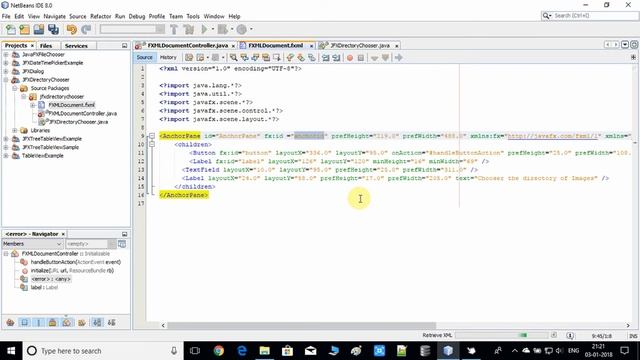Click Previous Bookmark icon in editor toolbar
The image size is (640, 360).
click(290, 58)
